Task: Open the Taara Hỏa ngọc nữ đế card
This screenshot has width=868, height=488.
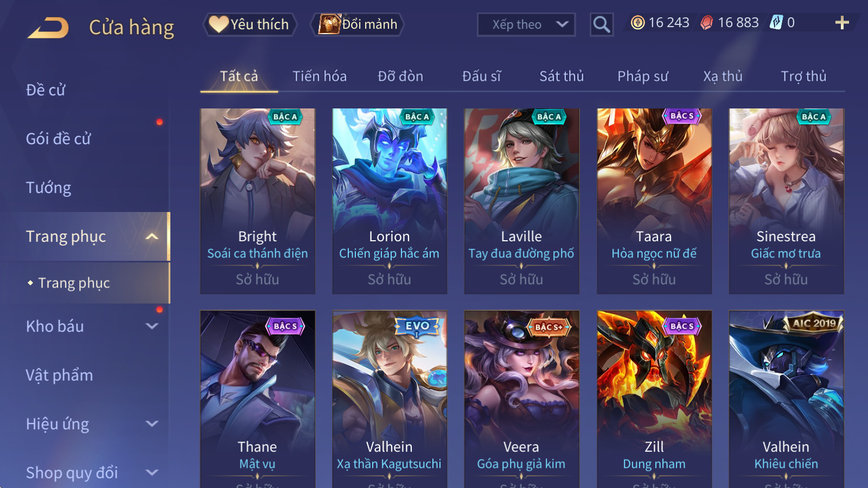Action: coord(654,201)
